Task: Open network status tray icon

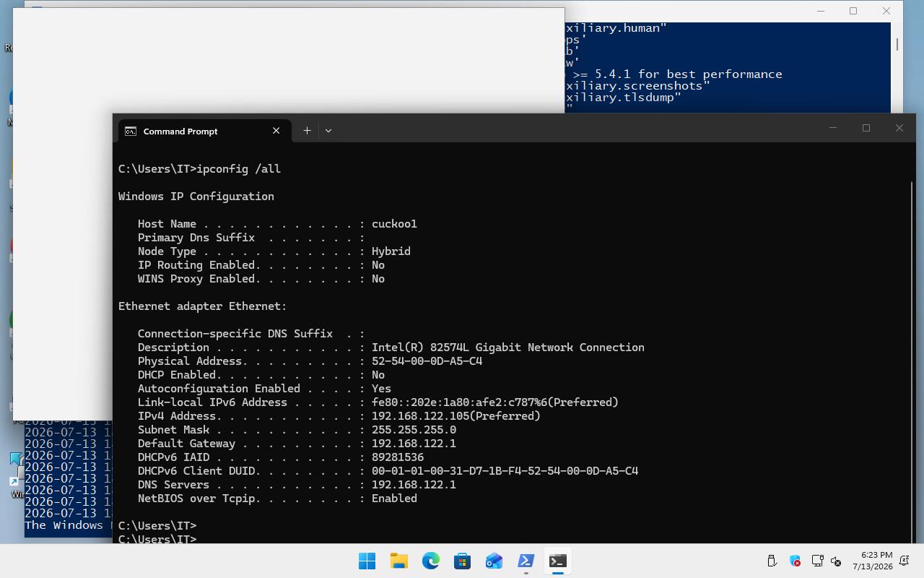Action: pyautogui.click(x=818, y=561)
